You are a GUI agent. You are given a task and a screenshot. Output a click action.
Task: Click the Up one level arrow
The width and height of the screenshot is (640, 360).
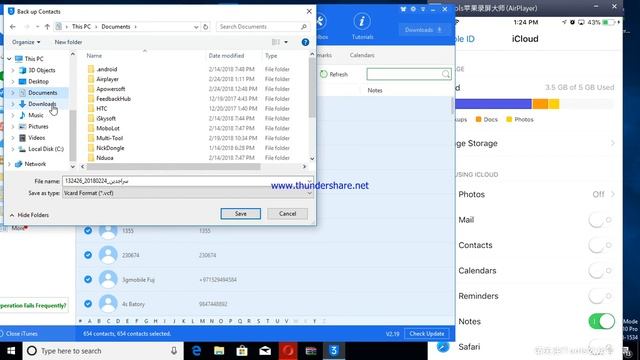click(47, 27)
